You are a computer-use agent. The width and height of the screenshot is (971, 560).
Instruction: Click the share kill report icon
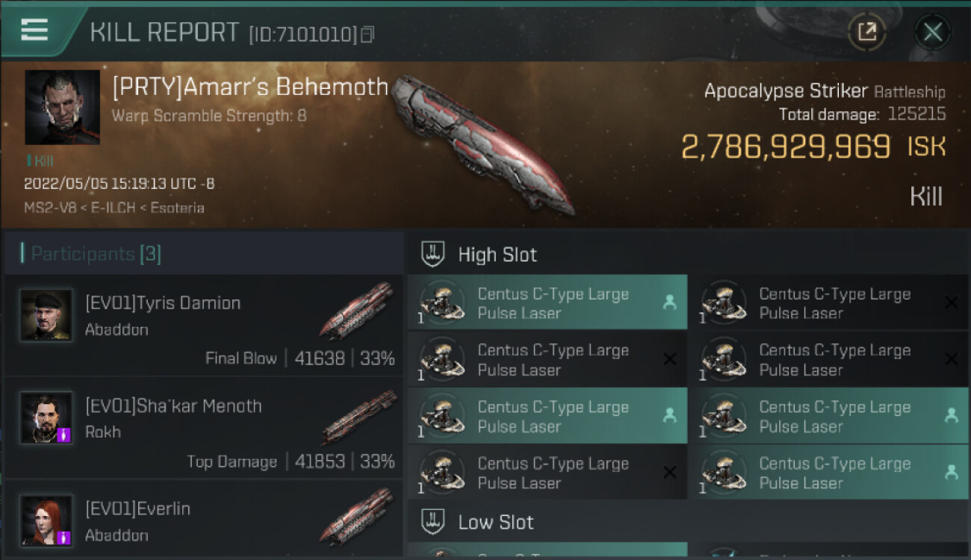(866, 32)
